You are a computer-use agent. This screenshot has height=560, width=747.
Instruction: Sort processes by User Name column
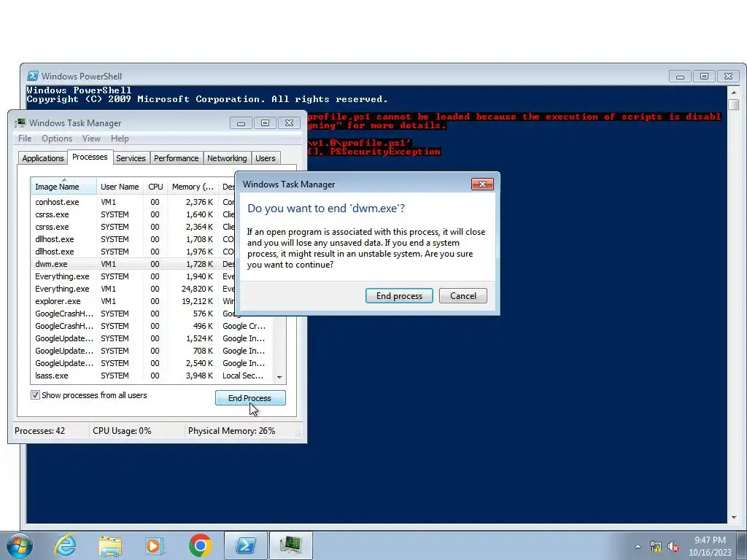pos(120,186)
